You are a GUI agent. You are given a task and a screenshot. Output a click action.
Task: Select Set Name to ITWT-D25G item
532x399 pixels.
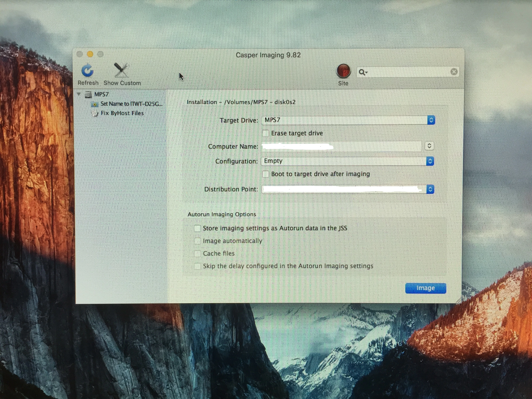pyautogui.click(x=131, y=104)
